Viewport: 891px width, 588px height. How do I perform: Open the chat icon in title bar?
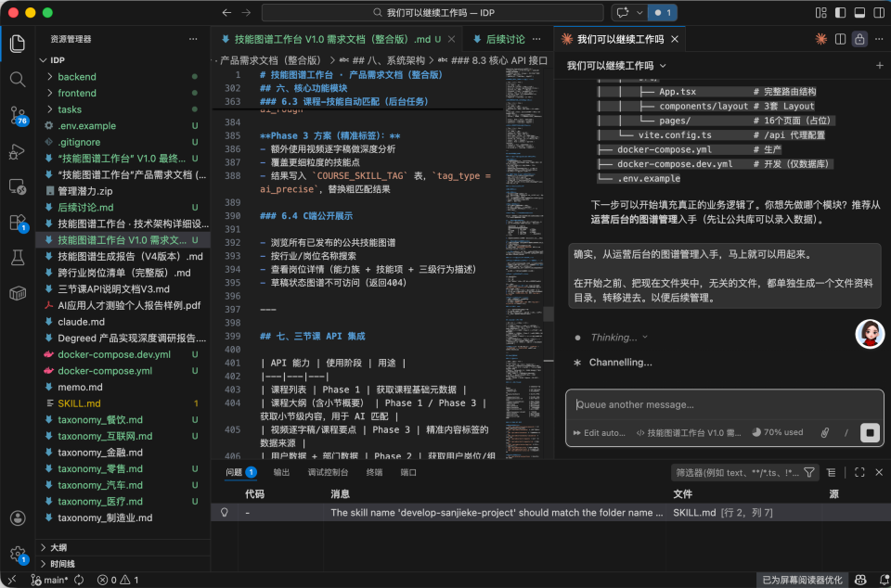tap(622, 12)
